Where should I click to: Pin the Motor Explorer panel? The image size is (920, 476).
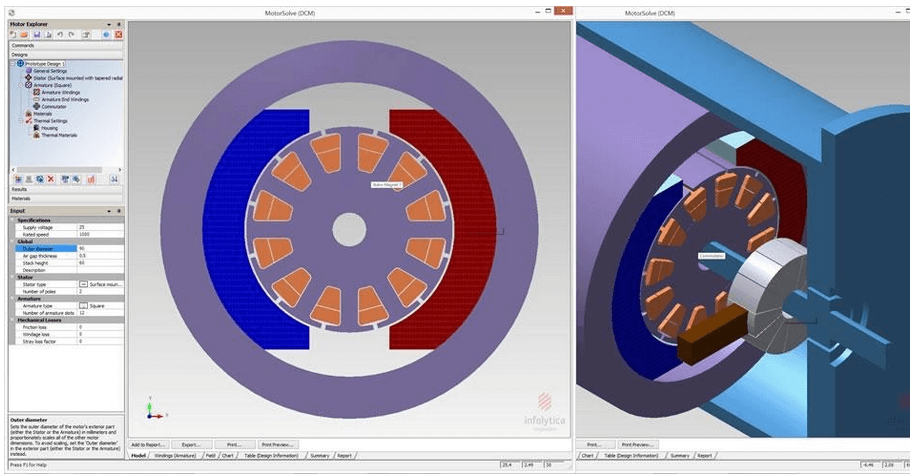119,25
